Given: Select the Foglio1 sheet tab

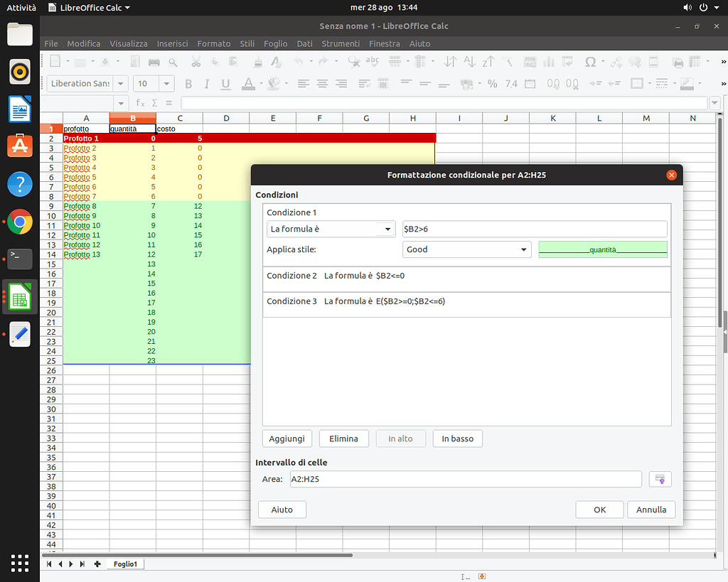Looking at the screenshot, I should [125, 564].
